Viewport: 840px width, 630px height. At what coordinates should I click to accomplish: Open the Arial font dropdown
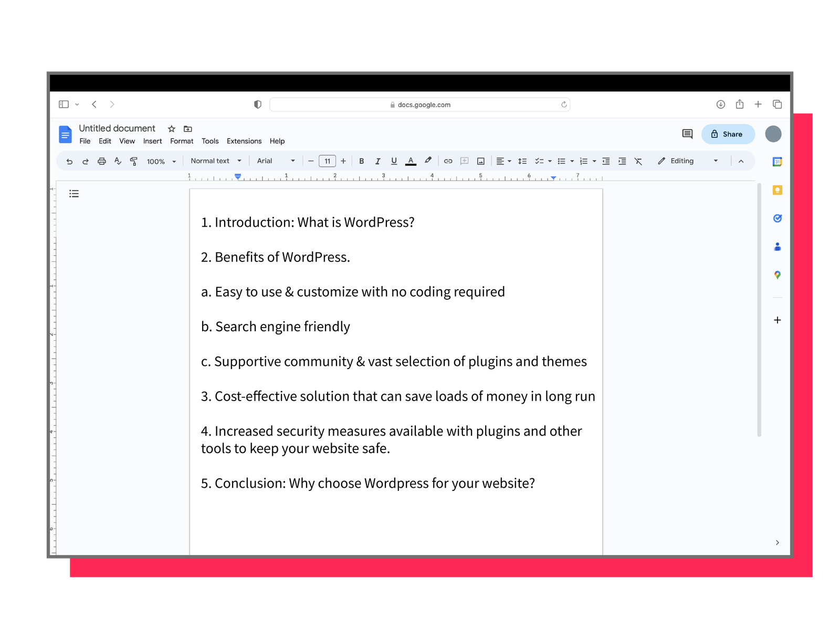276,161
